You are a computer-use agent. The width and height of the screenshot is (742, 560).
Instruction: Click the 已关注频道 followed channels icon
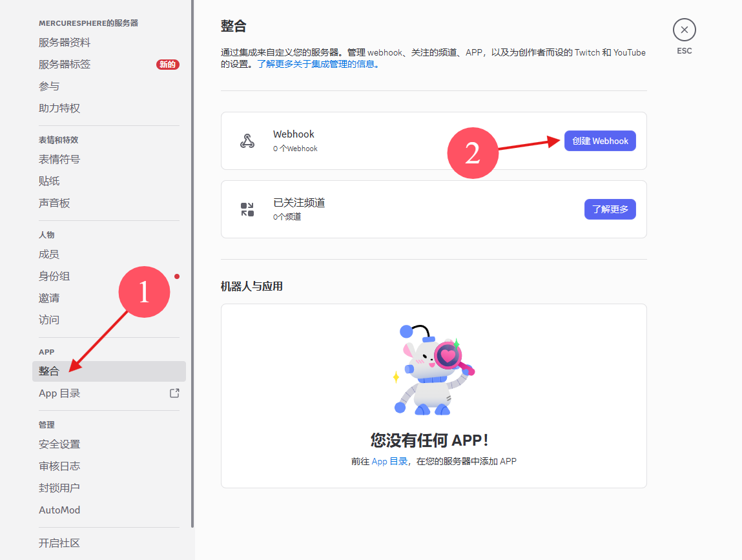pyautogui.click(x=247, y=209)
